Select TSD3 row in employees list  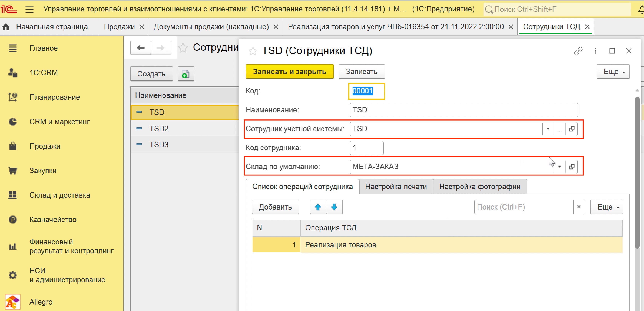(185, 145)
